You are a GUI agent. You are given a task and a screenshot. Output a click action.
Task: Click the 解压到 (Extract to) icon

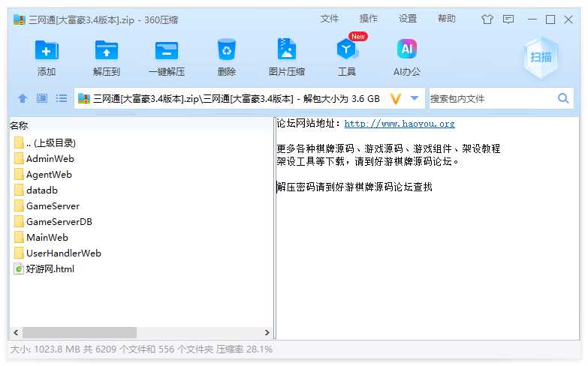(x=107, y=50)
